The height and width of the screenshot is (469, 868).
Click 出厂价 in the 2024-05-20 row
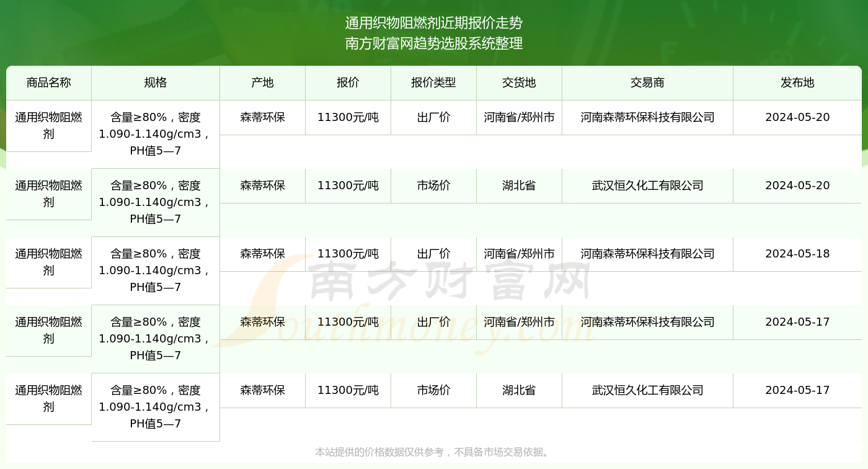coord(434,117)
